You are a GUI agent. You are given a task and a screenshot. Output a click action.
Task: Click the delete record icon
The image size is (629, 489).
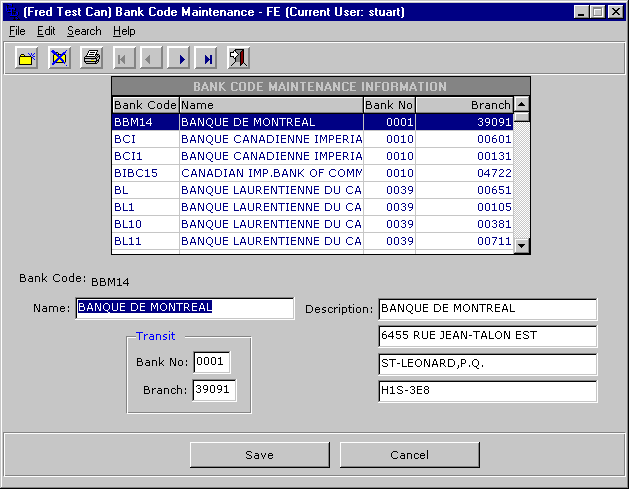pyautogui.click(x=59, y=59)
